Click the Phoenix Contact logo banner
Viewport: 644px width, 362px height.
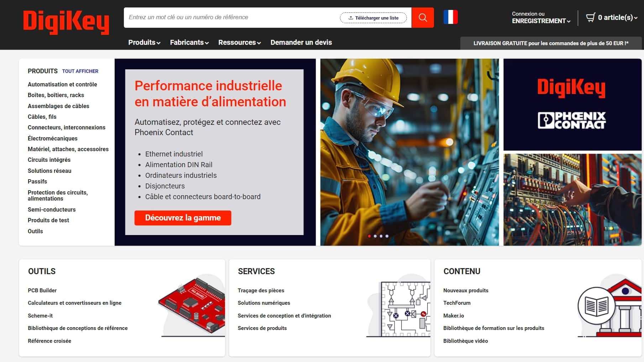[572, 105]
